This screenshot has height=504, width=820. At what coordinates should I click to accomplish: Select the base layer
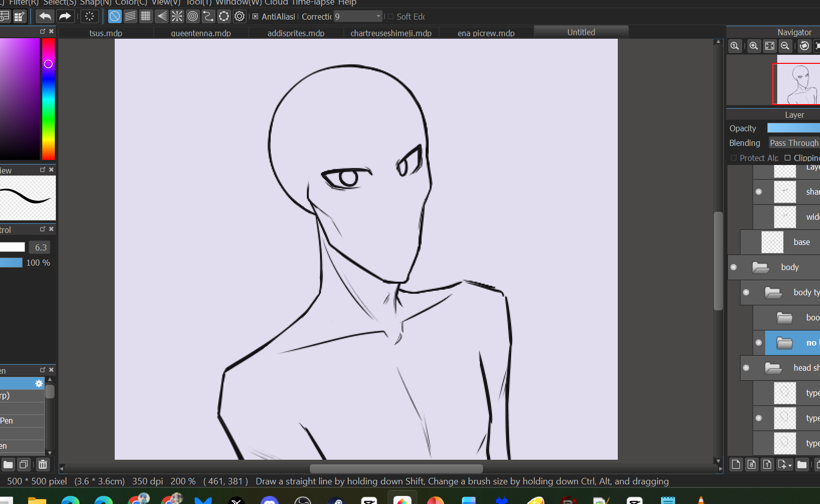pyautogui.click(x=801, y=242)
